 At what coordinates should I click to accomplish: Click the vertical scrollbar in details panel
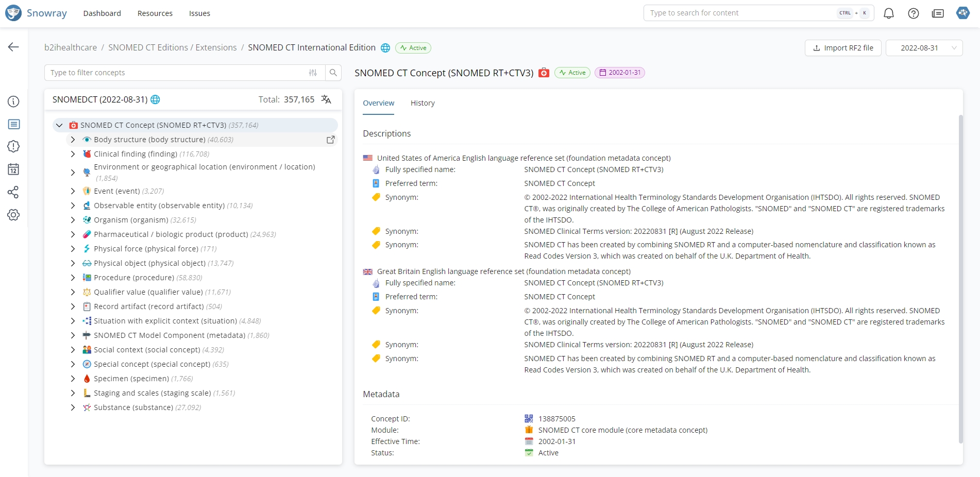[960, 278]
